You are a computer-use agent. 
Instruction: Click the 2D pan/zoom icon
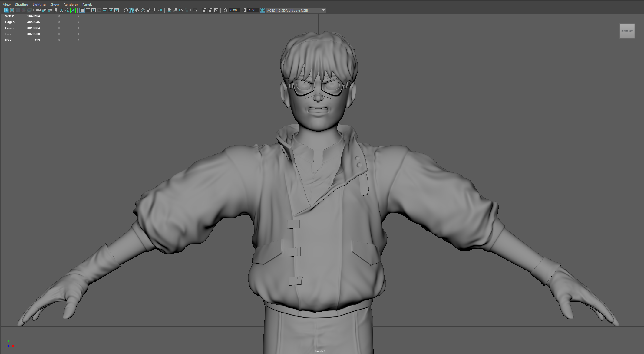(67, 10)
